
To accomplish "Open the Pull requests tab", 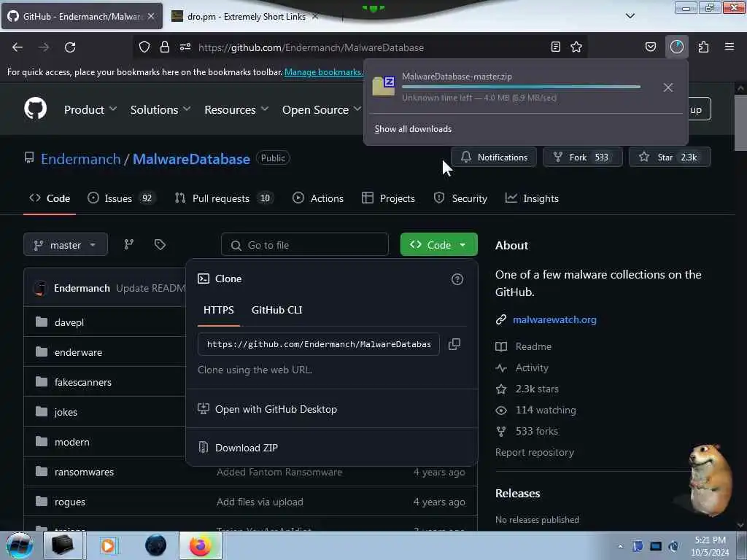I will [x=224, y=198].
